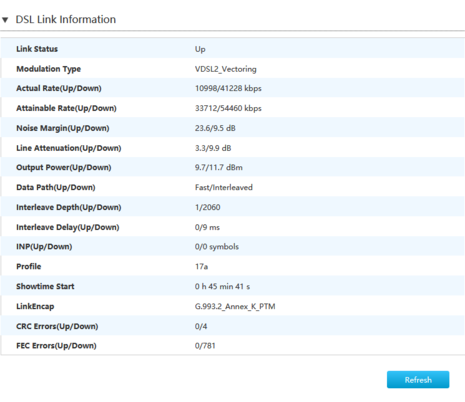Select the Attainable Rate(Up/Down) label
Viewport: 465px width, 402px height.
pos(66,108)
